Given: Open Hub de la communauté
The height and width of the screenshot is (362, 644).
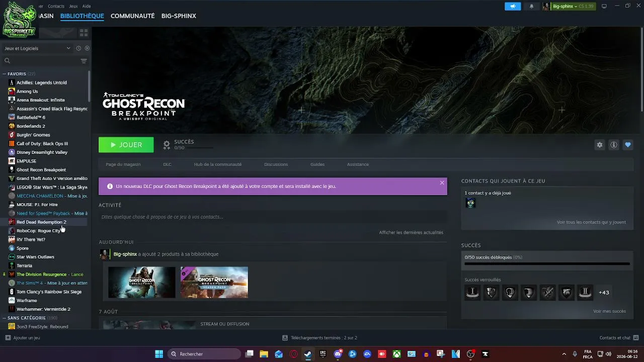Looking at the screenshot, I should pos(218,164).
